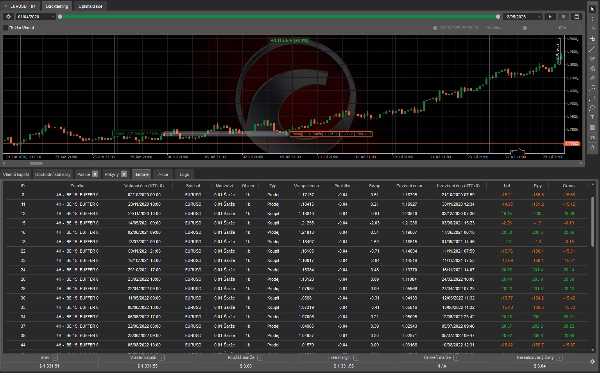
Task: Select the history row with ID 11
Action: click(296, 204)
